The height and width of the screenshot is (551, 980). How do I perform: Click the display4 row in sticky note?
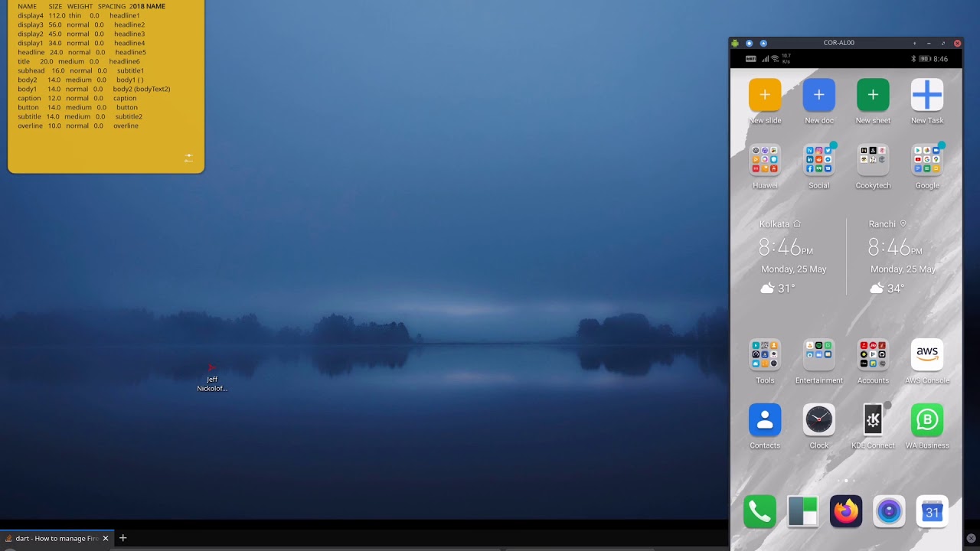[79, 15]
